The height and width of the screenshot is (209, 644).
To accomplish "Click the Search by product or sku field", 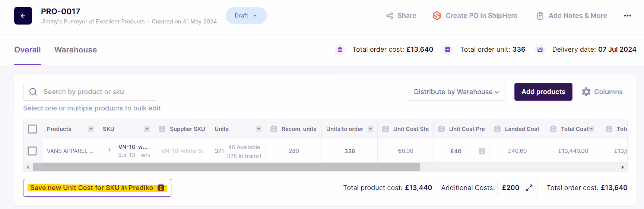I will (90, 92).
